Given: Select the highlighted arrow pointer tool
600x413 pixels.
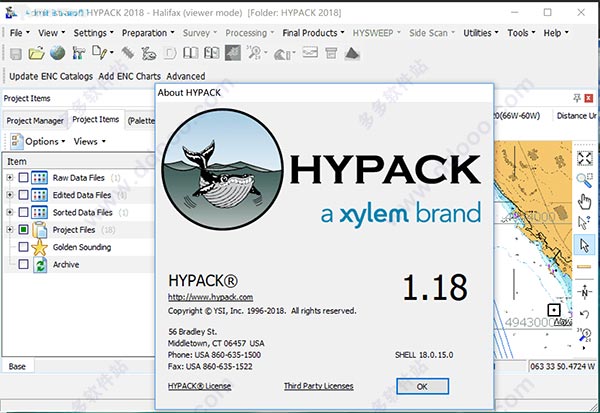Looking at the screenshot, I should pos(584,245).
